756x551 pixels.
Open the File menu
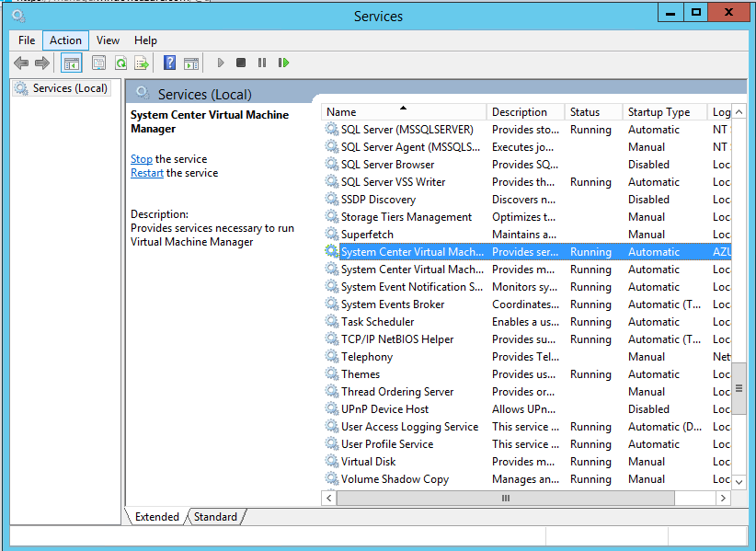(27, 40)
